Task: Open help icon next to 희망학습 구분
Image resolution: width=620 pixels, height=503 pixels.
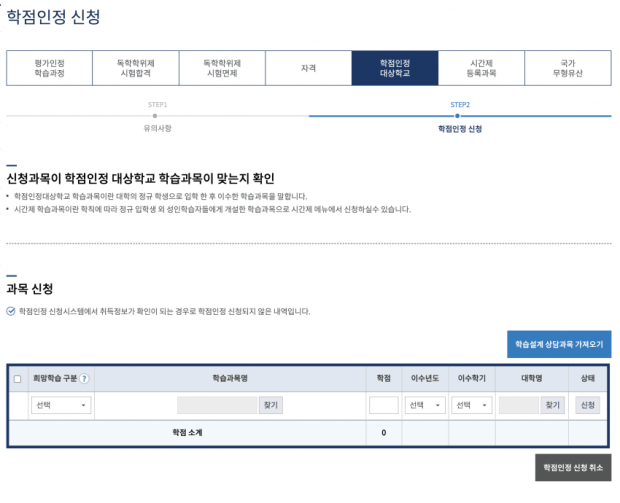Action: click(x=84, y=379)
